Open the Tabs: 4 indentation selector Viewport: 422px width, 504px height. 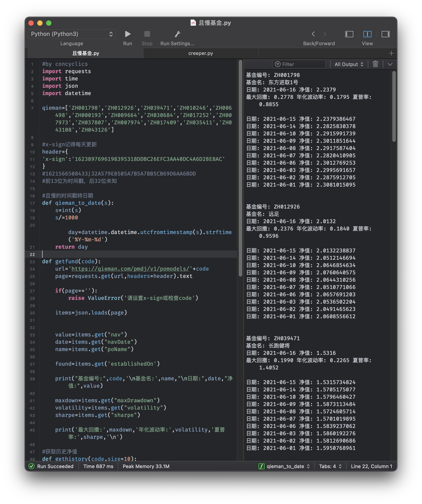pos(330,466)
